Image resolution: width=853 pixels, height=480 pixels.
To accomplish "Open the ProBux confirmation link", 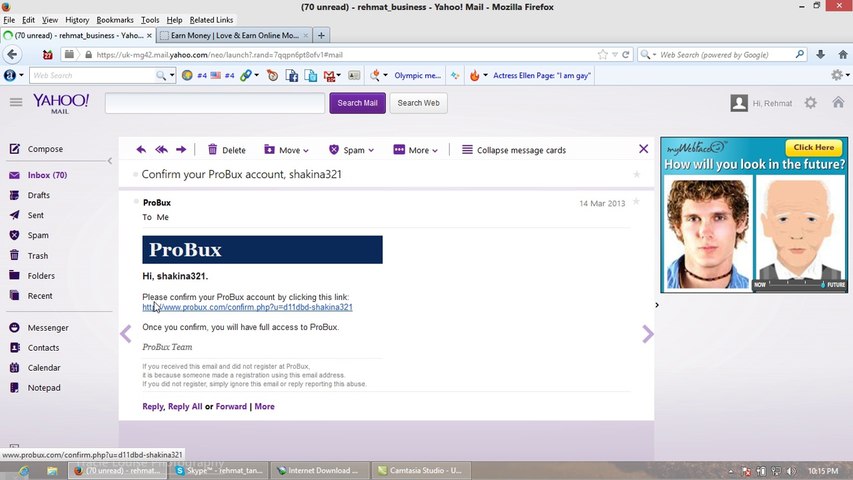I will (248, 307).
